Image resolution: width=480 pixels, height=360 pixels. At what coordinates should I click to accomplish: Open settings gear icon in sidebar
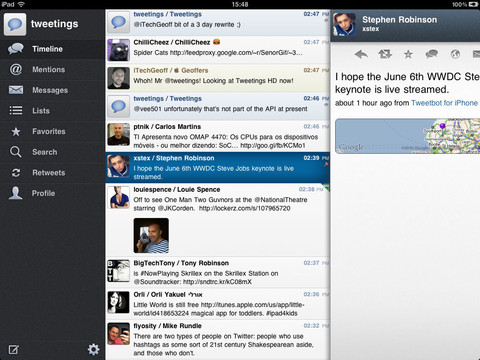(x=93, y=349)
